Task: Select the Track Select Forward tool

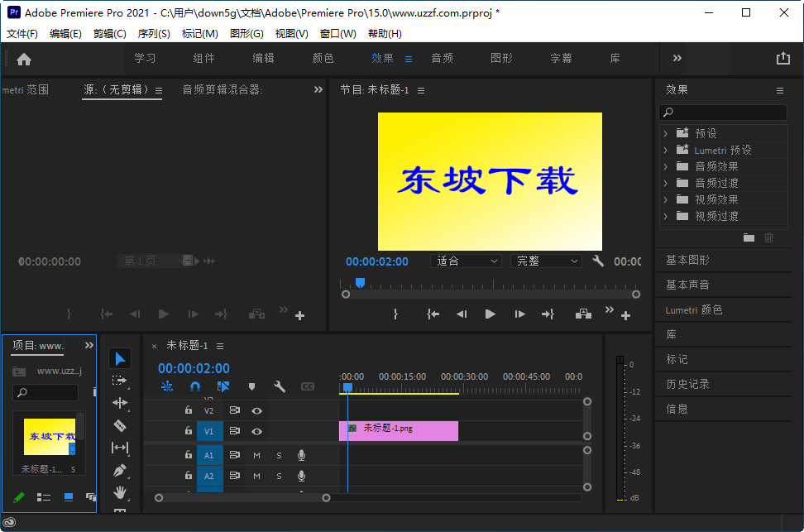Action: (120, 381)
